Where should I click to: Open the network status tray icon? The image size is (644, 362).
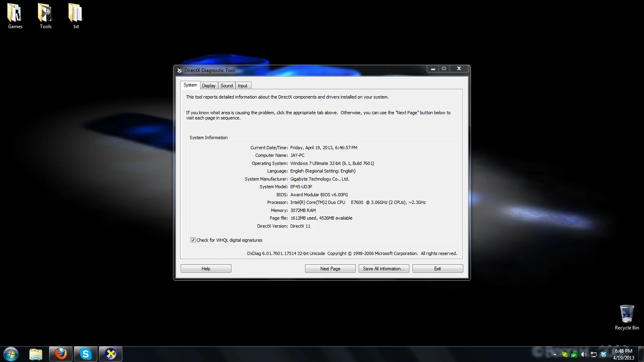pos(594,354)
